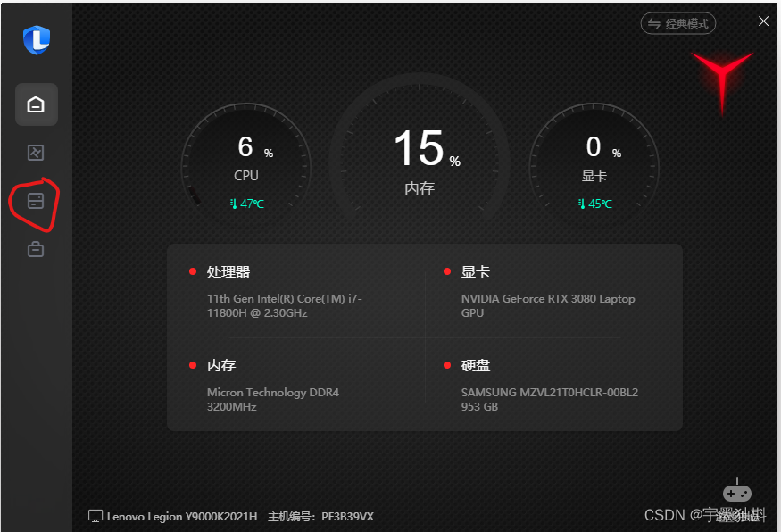Click the Lenovo Legion Y9000K2021H model name
This screenshot has height=532, width=781.
click(182, 517)
